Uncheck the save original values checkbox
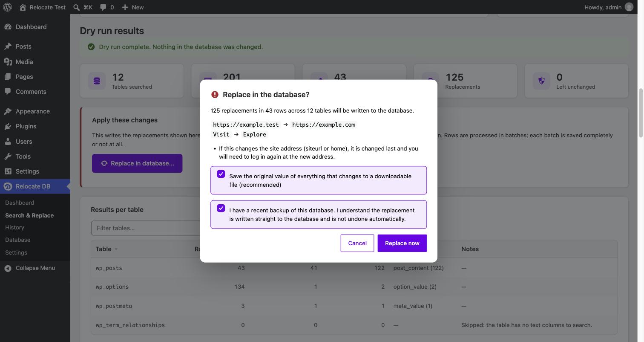The width and height of the screenshot is (644, 342). coord(221,174)
